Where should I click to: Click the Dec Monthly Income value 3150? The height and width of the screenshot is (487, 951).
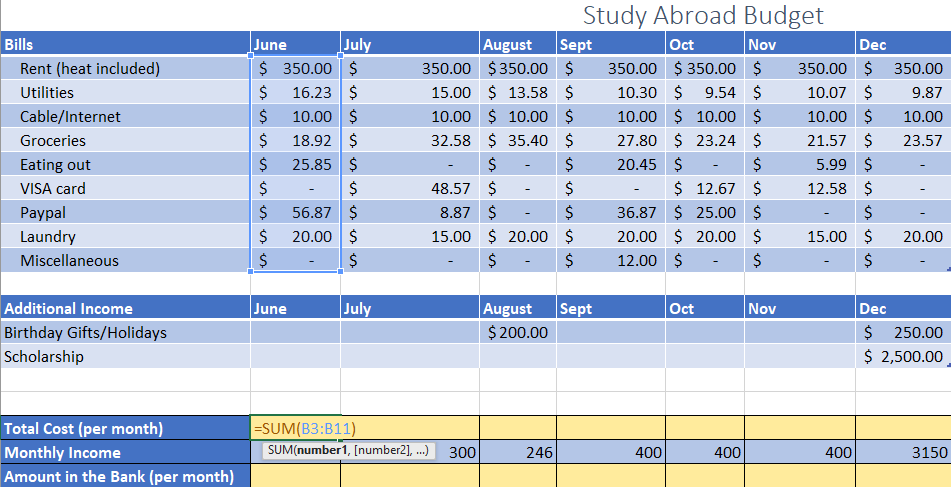(903, 452)
